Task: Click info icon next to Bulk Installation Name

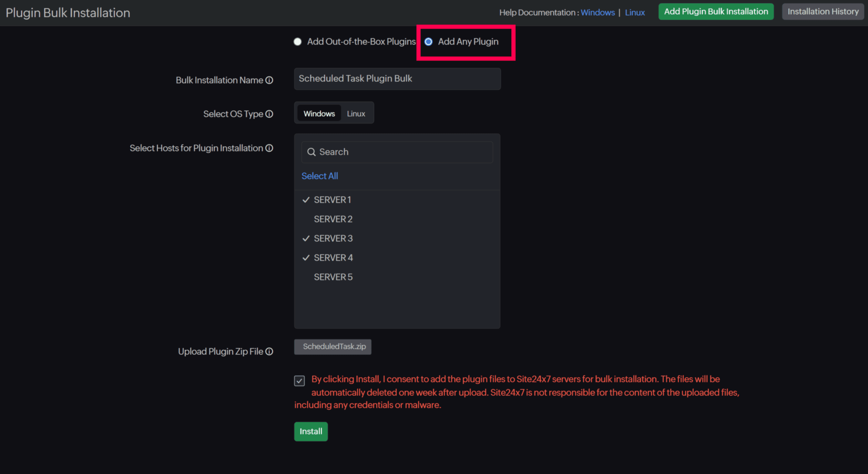Action: pos(269,80)
